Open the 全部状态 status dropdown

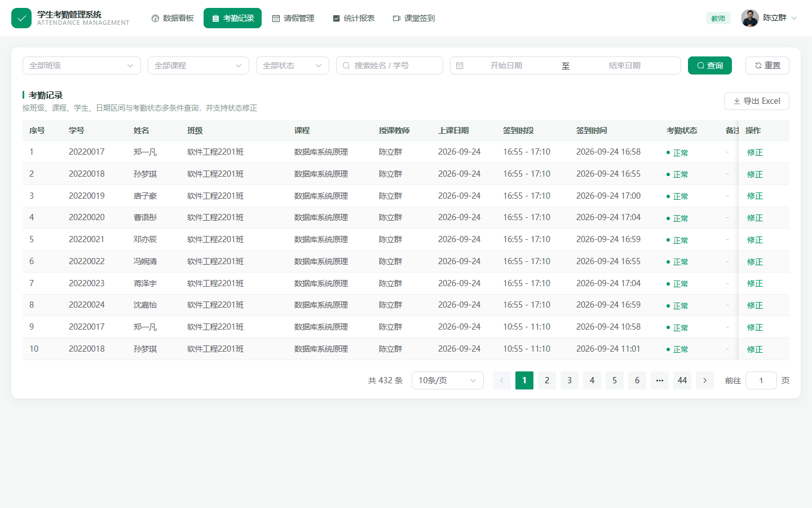click(293, 65)
